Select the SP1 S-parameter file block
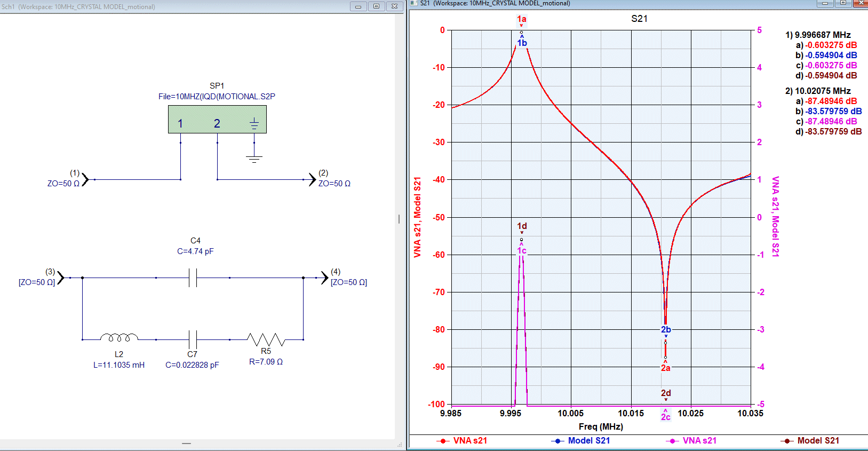Screen dimensions: 868x451 tap(217, 119)
